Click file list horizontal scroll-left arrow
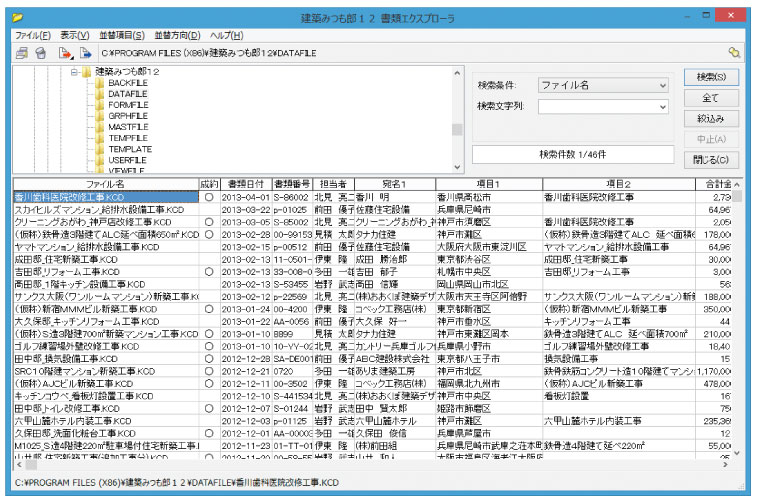The width and height of the screenshot is (760, 504). (19, 465)
